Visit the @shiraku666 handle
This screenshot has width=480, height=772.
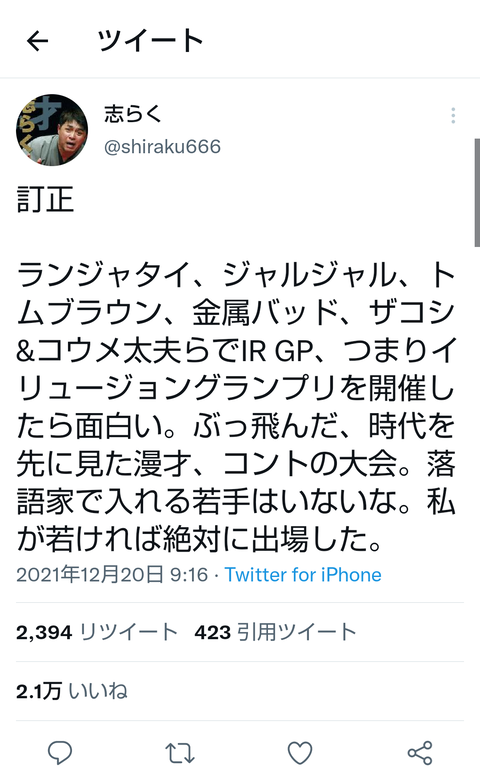click(x=162, y=147)
